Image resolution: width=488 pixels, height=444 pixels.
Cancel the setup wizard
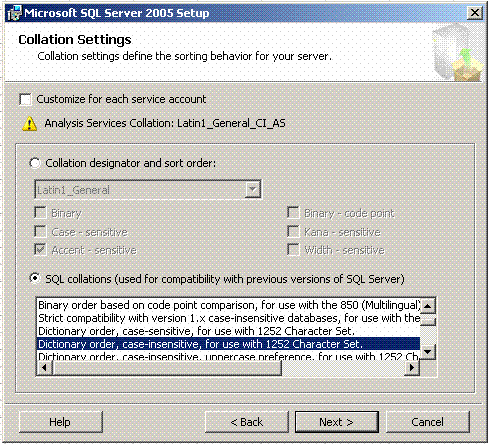(428, 422)
